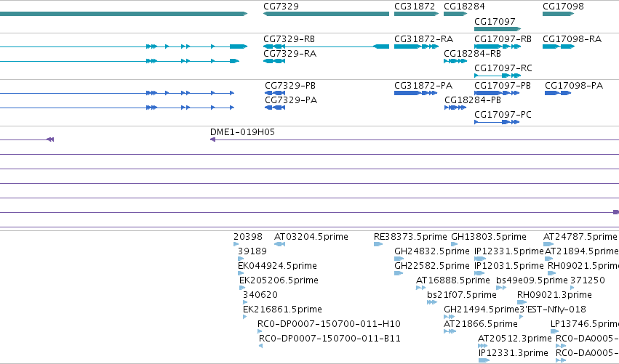This screenshot has height=364, width=619.
Task: Select the AT16888.5prime EST label
Action: [453, 280]
